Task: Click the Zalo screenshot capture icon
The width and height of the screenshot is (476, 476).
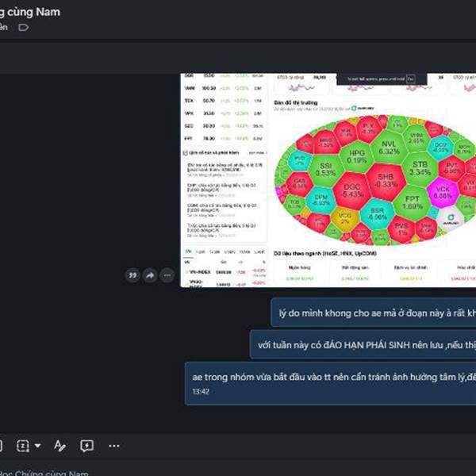Action: 23,446
